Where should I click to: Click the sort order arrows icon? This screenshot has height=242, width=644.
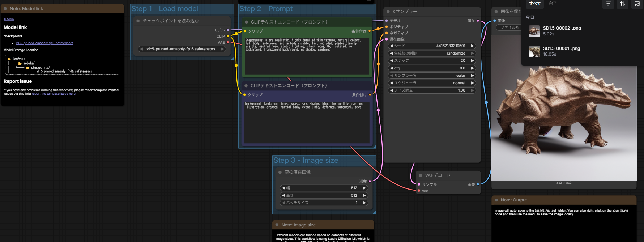tap(623, 4)
